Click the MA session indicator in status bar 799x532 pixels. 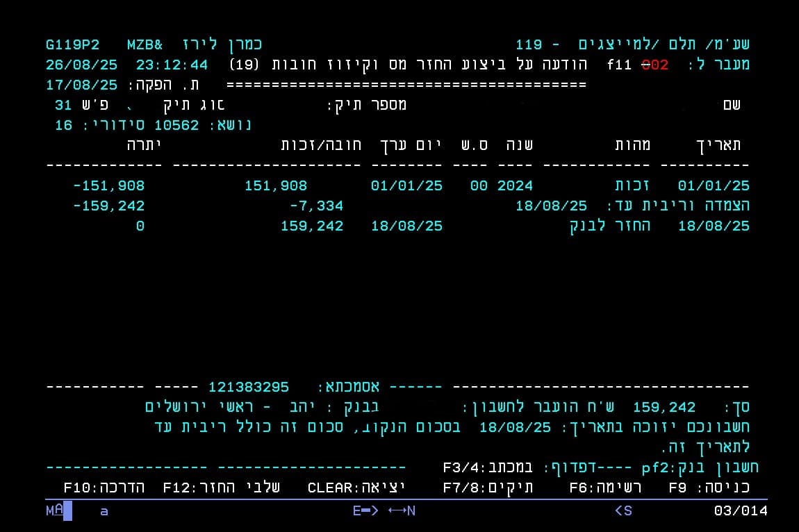click(54, 510)
